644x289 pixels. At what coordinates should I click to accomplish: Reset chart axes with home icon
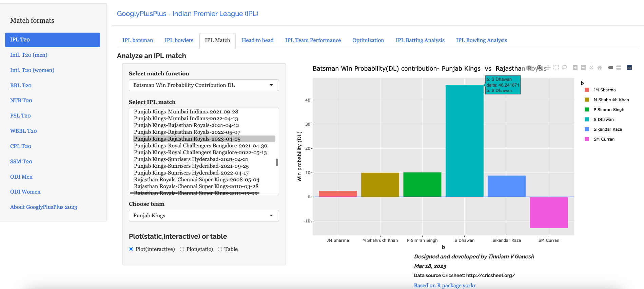click(x=599, y=68)
